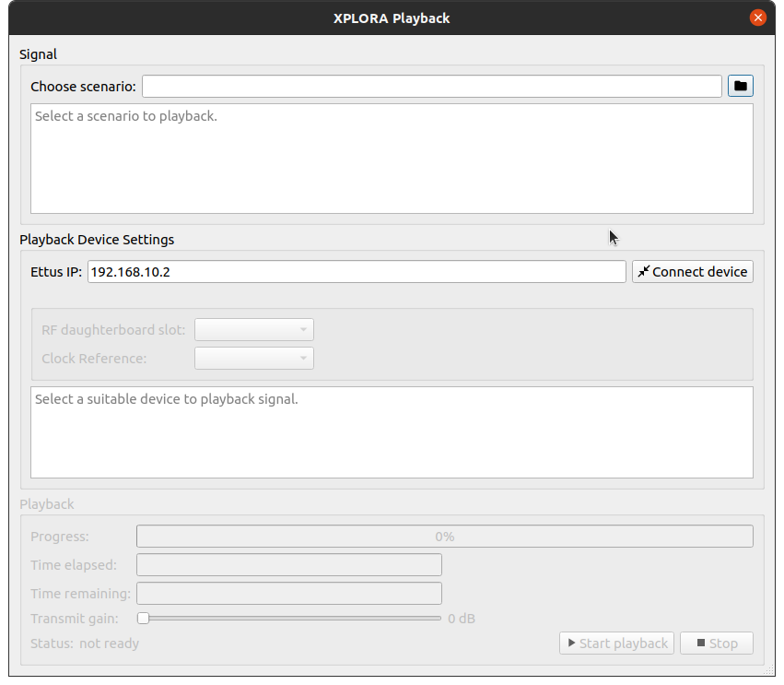Click the '0 dB' gain value label
This screenshot has height=685, width=784.
(x=462, y=619)
